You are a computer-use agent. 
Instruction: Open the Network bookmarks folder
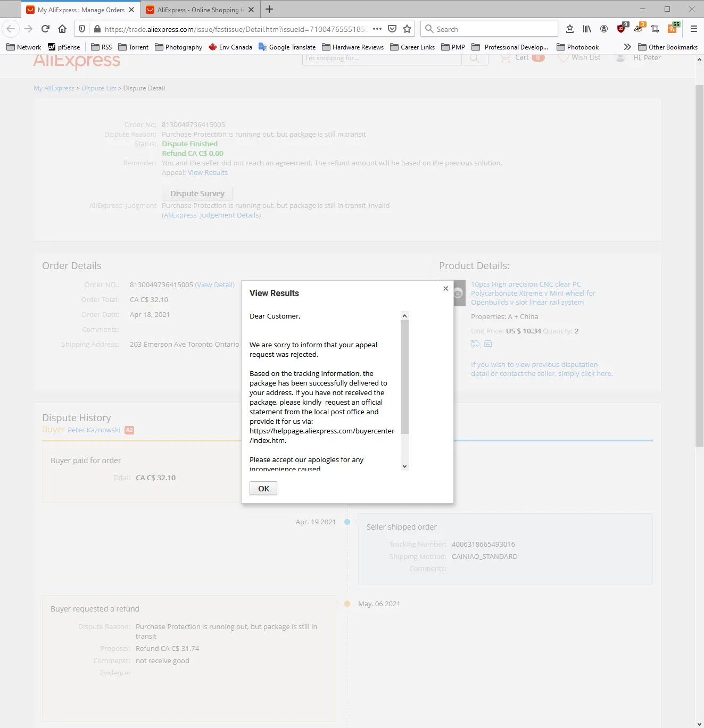(x=24, y=47)
